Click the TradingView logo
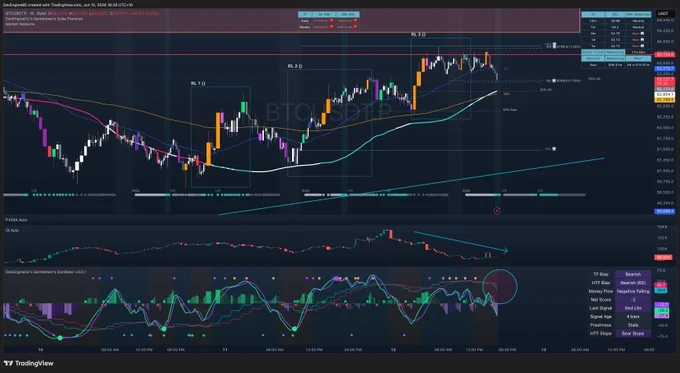This screenshot has width=680, height=373. click(29, 363)
